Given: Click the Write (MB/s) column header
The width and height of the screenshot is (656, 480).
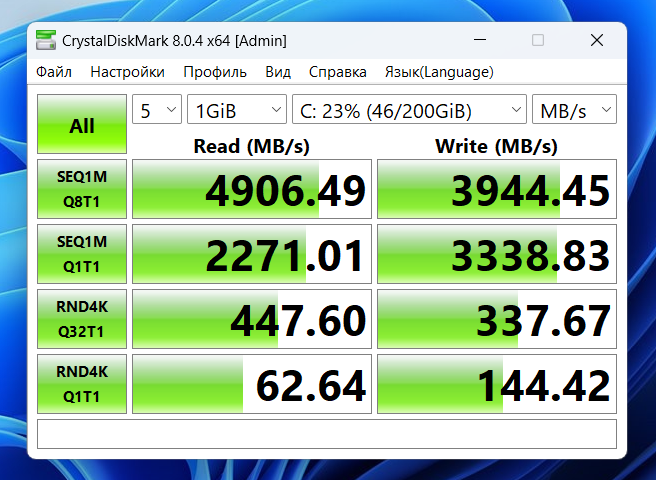Looking at the screenshot, I should [x=496, y=146].
